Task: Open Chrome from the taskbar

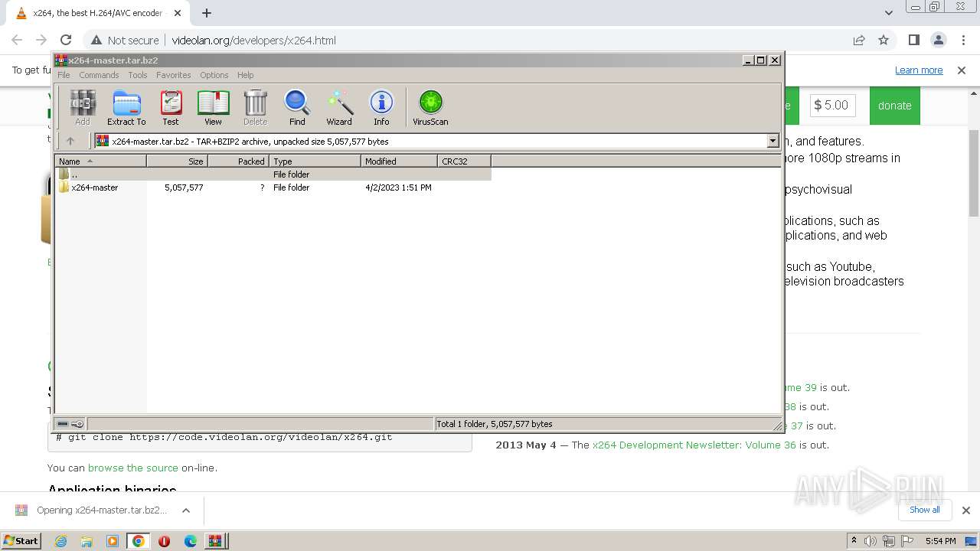Action: pos(139,541)
